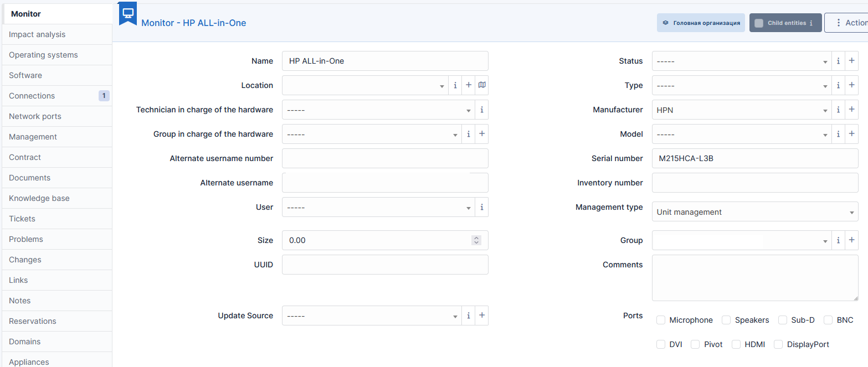868x367 pixels.
Task: Toggle the Microphone port checkbox
Action: (x=661, y=320)
